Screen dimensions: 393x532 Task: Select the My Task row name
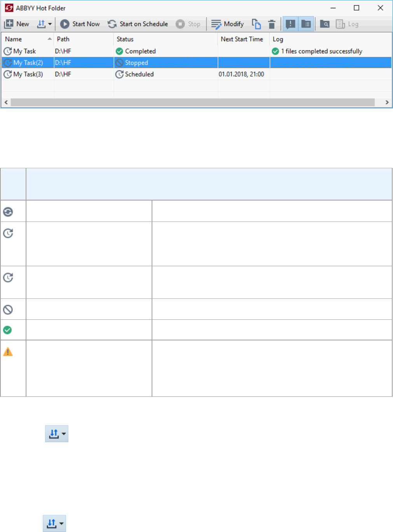click(24, 51)
